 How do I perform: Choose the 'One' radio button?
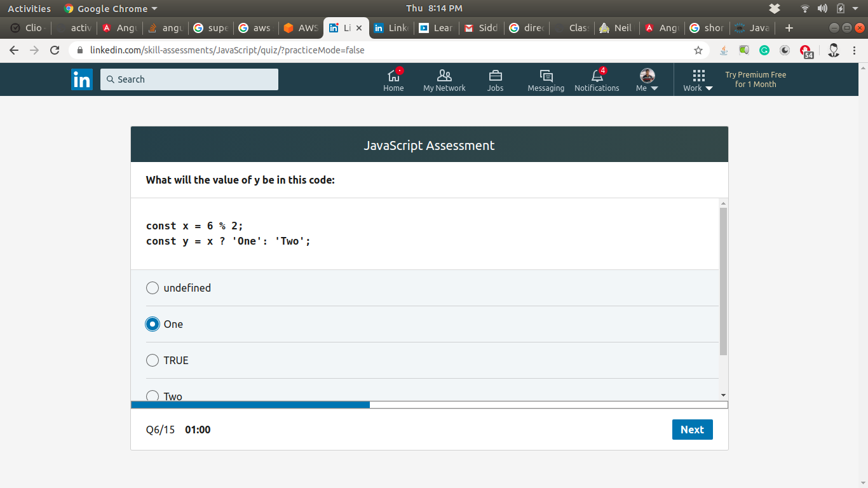coord(153,324)
